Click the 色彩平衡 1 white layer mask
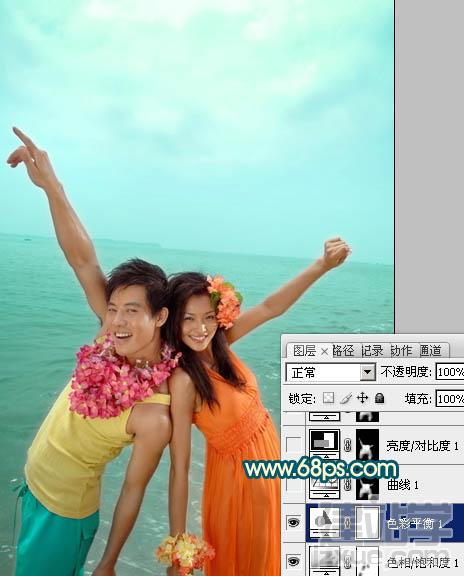464x576 pixels. pos(367,522)
